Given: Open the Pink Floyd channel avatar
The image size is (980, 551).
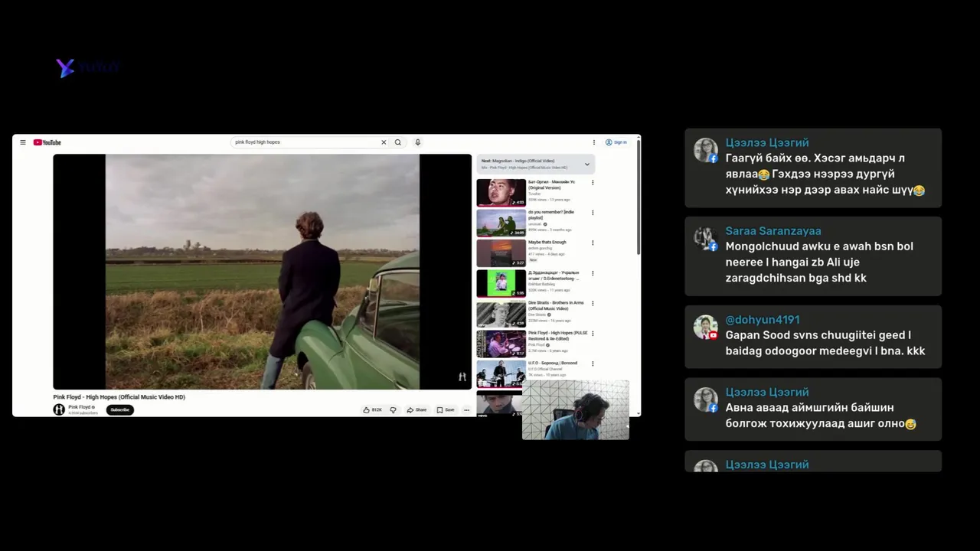Looking at the screenshot, I should tap(59, 409).
